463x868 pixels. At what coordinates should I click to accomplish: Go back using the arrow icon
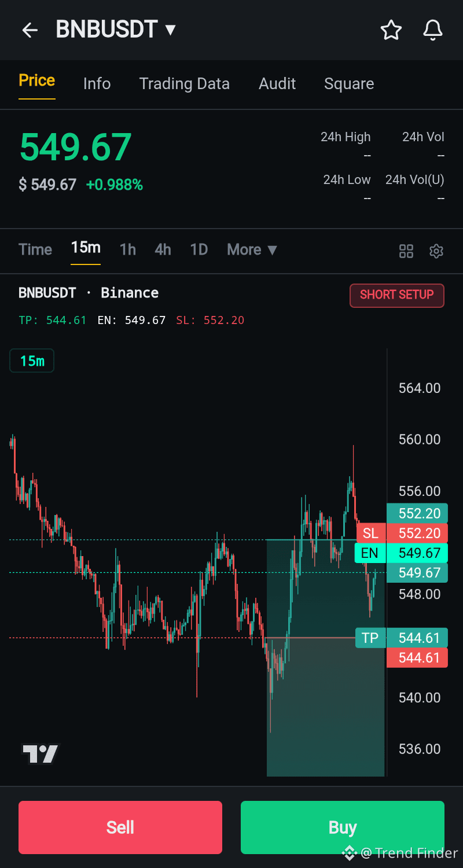click(x=30, y=30)
